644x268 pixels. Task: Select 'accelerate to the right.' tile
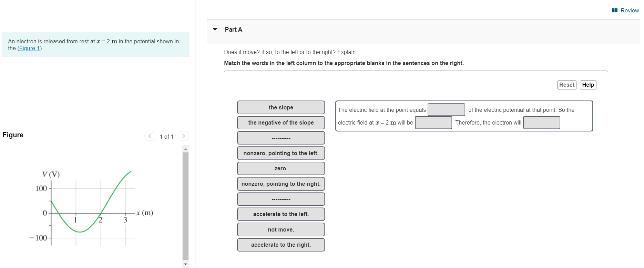(280, 245)
